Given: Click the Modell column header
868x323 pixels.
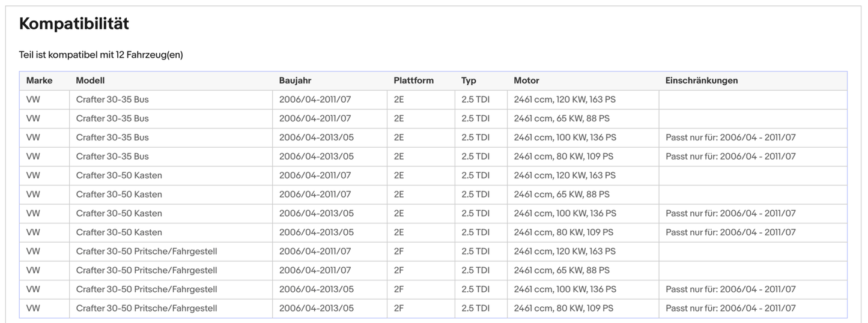Looking at the screenshot, I should [90, 80].
